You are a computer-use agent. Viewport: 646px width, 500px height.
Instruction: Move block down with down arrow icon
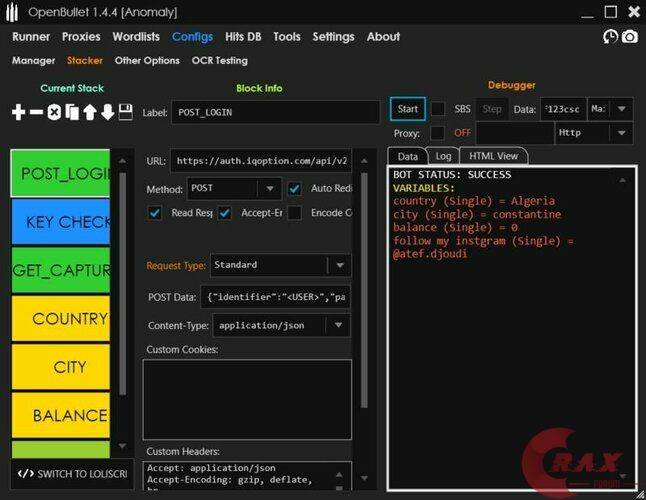108,112
